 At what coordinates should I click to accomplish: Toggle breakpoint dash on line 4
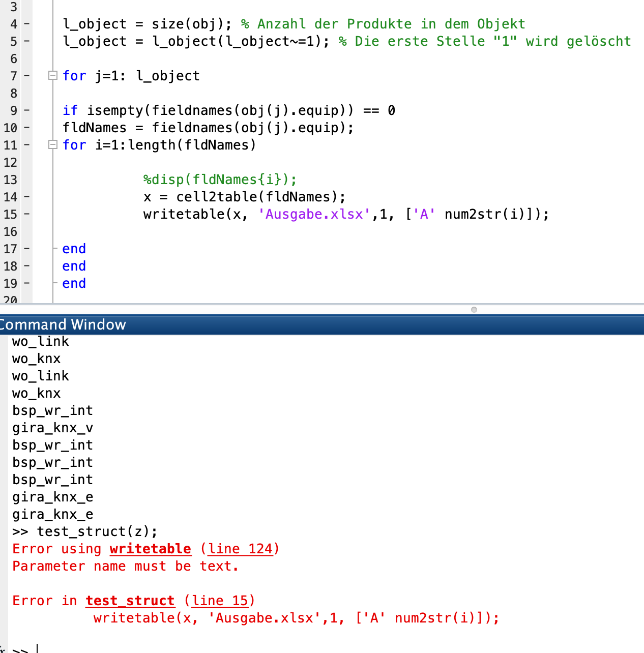[27, 24]
